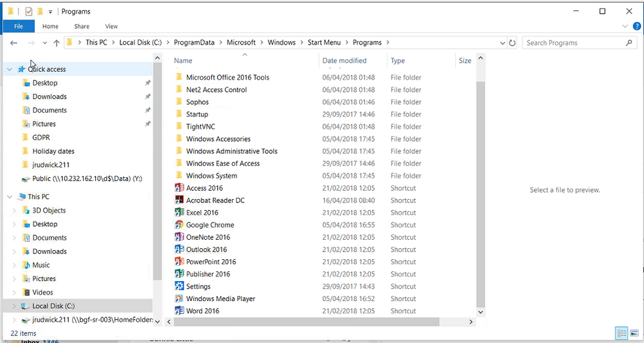This screenshot has width=644, height=343.
Task: Collapse the Quick access tree node
Action: pos(10,70)
